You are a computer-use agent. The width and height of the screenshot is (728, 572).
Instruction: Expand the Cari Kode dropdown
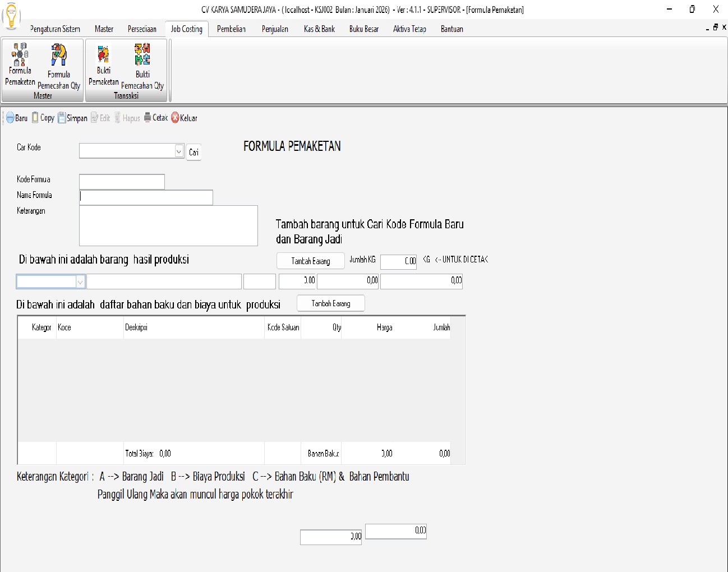click(179, 151)
